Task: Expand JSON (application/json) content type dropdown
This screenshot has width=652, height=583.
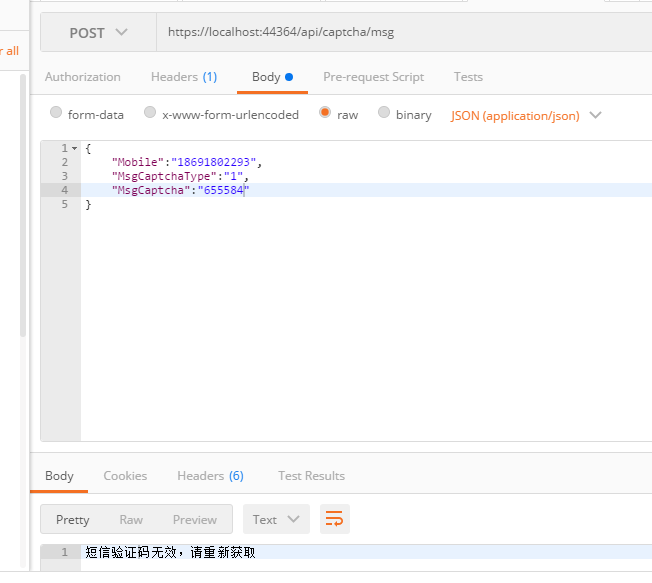Action: [x=526, y=115]
